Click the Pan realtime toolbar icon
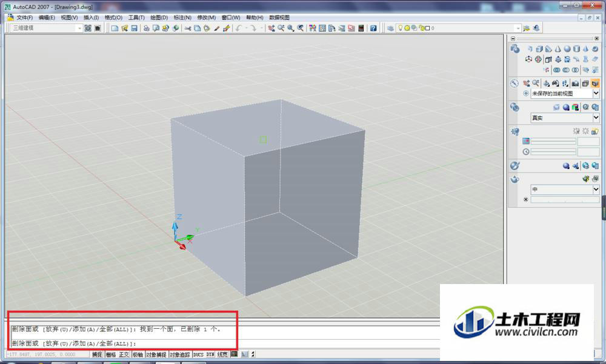This screenshot has width=606, height=364. point(271,28)
